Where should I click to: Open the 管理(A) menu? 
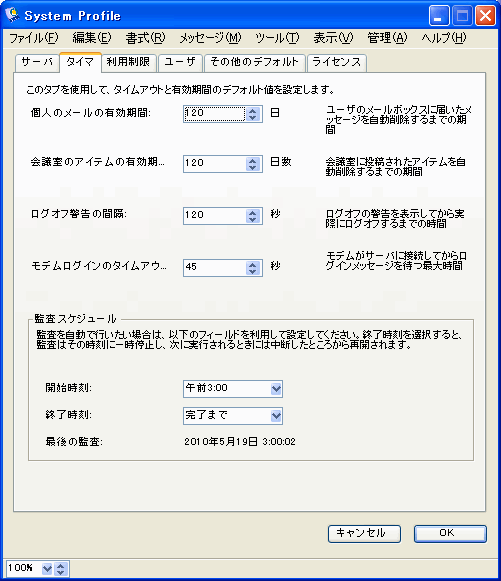(387, 38)
